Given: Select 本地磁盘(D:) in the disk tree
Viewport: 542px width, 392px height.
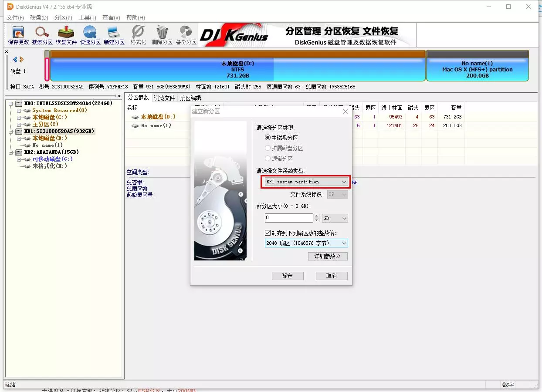Looking at the screenshot, I should click(50, 138).
